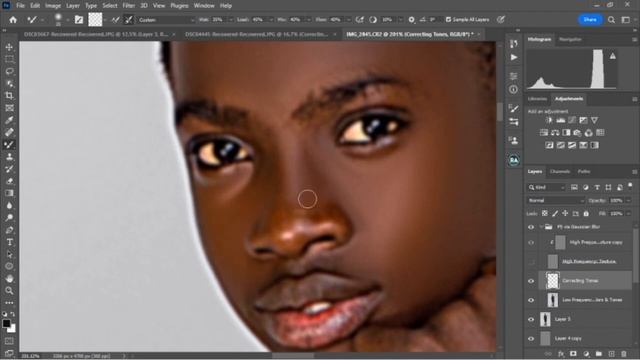The image size is (640, 360).
Task: Select the Crop tool
Action: tap(9, 96)
